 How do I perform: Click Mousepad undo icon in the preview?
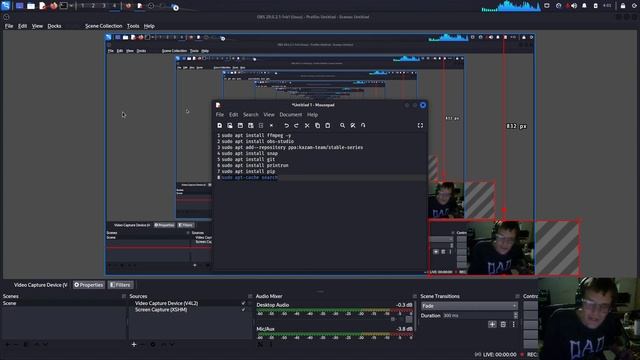coord(287,126)
